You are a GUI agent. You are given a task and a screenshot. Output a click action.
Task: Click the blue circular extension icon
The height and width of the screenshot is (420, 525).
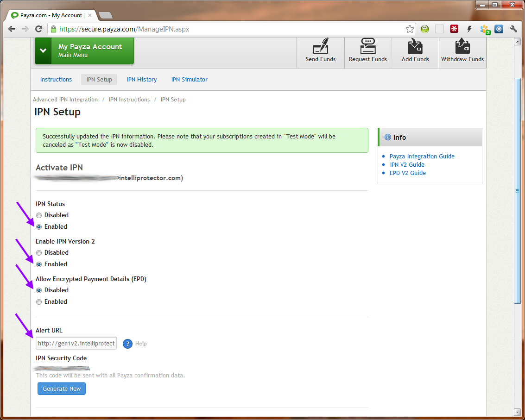point(499,29)
